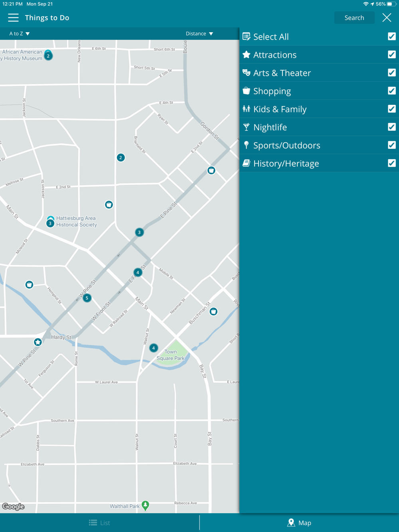Viewport: 399px width, 532px height.
Task: Click the Select All list icon
Action: coord(247,36)
